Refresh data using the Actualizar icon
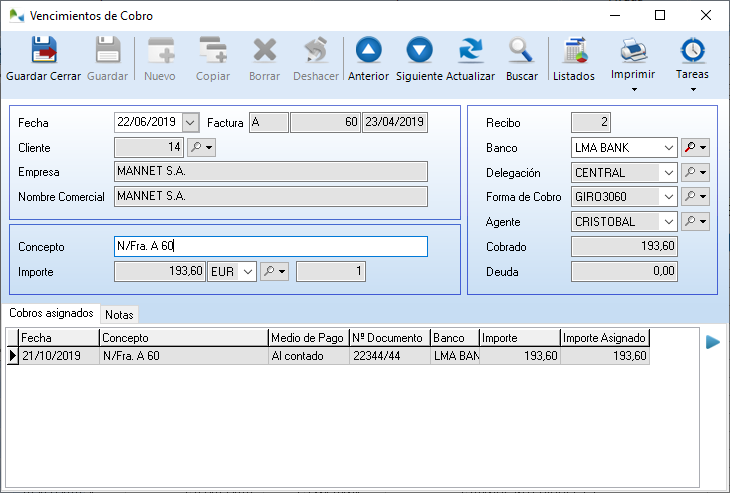 point(470,51)
